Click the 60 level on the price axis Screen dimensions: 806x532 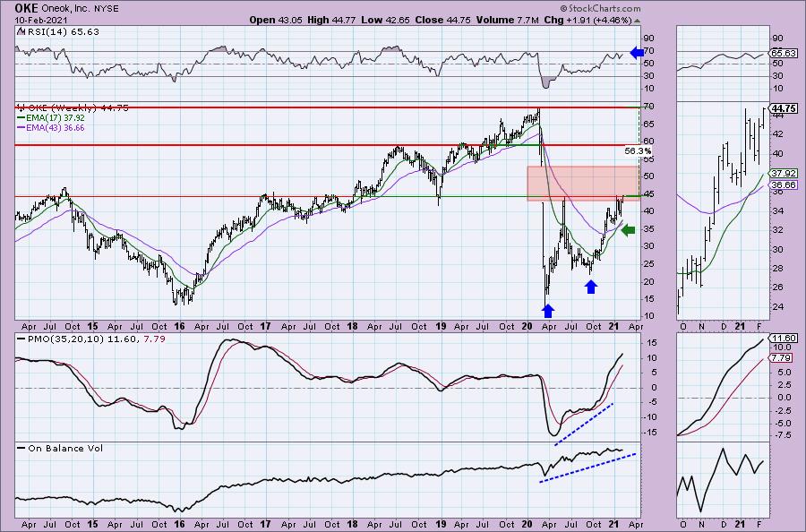click(648, 141)
